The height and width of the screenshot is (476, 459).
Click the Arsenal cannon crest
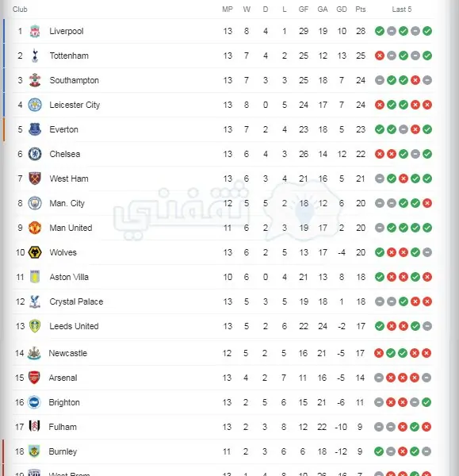coord(34,378)
